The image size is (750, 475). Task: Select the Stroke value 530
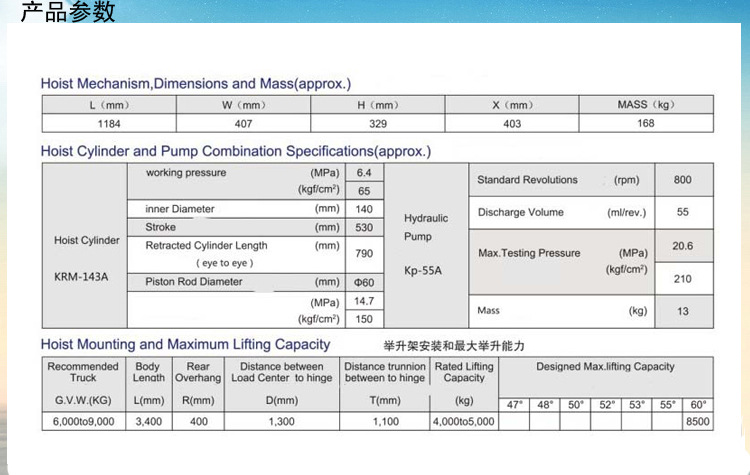coord(363,228)
